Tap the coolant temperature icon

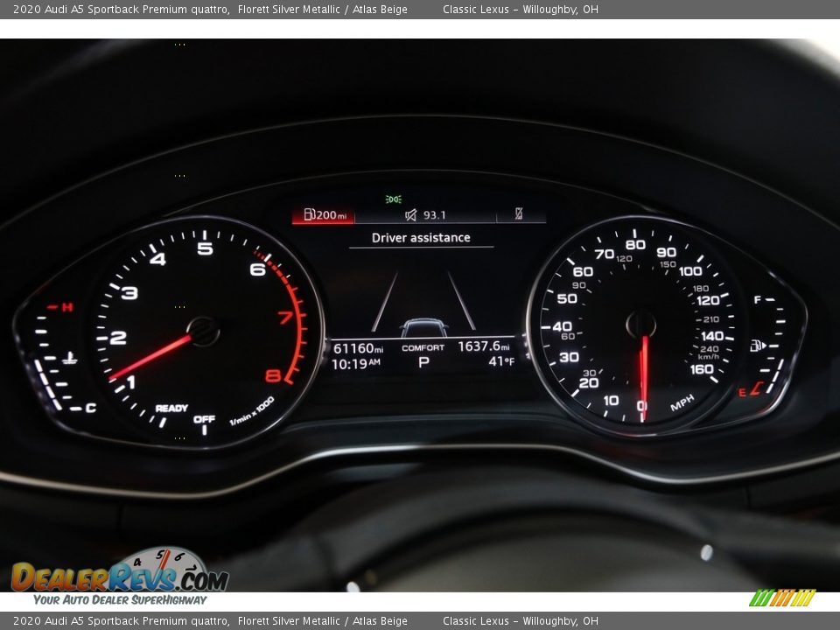coord(70,358)
